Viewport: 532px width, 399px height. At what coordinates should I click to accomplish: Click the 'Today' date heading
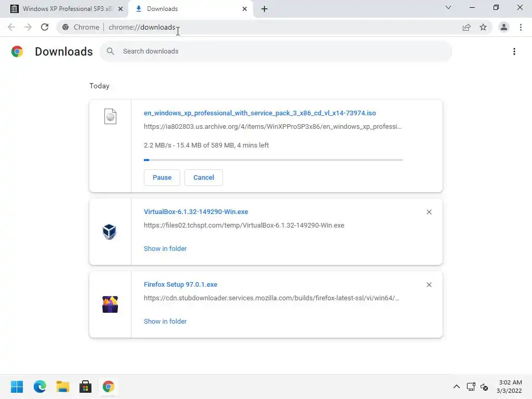[x=99, y=86]
